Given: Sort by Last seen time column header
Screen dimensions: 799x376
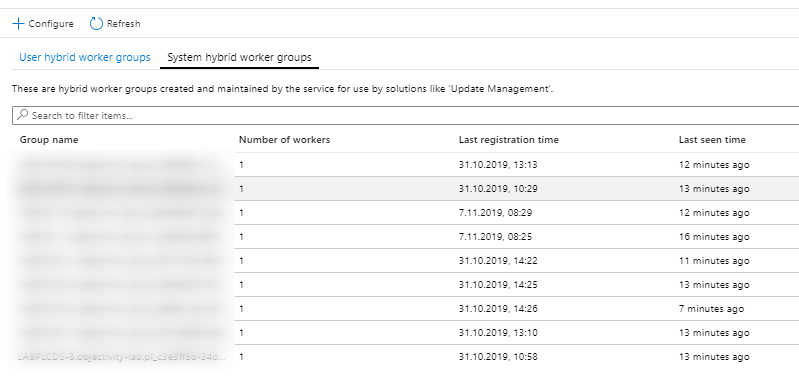Looking at the screenshot, I should click(x=712, y=140).
